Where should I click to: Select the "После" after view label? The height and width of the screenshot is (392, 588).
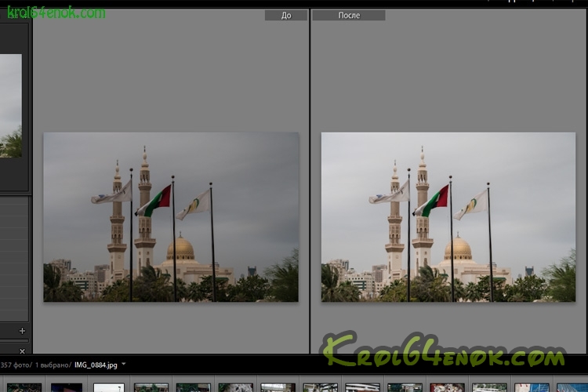click(x=349, y=16)
